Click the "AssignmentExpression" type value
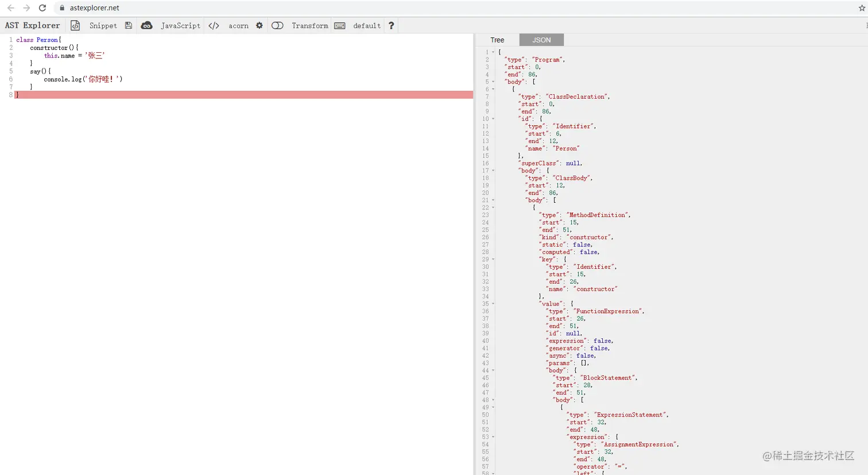Image resolution: width=868 pixels, height=475 pixels. click(638, 445)
